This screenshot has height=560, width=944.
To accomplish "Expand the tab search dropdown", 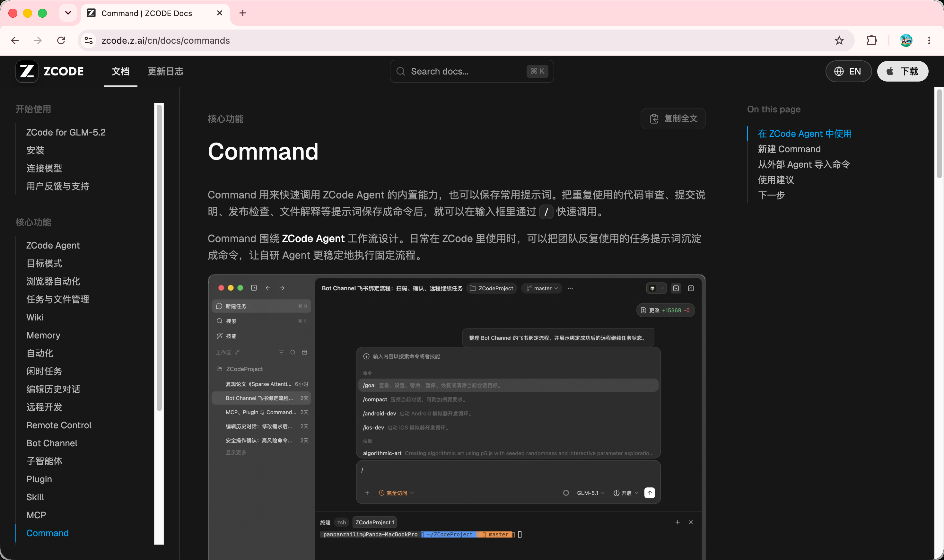I will coord(68,13).
